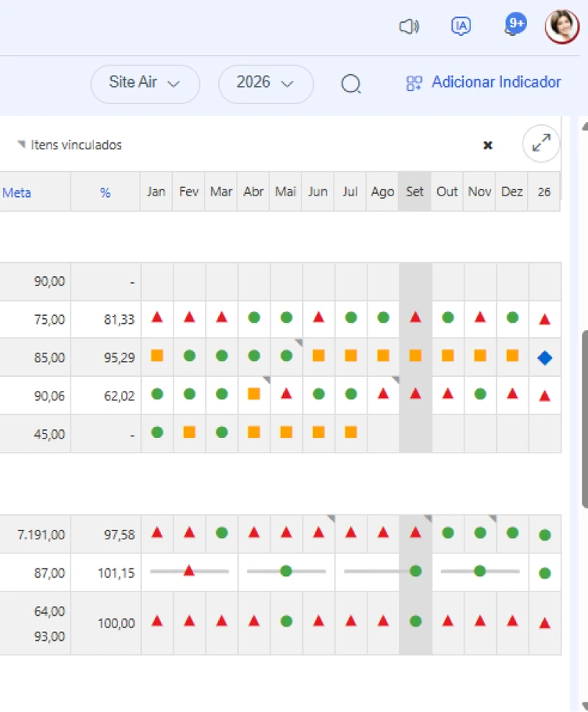Viewport: 588px width, 712px height.
Task: Expand the table to fullscreen
Action: point(541,143)
